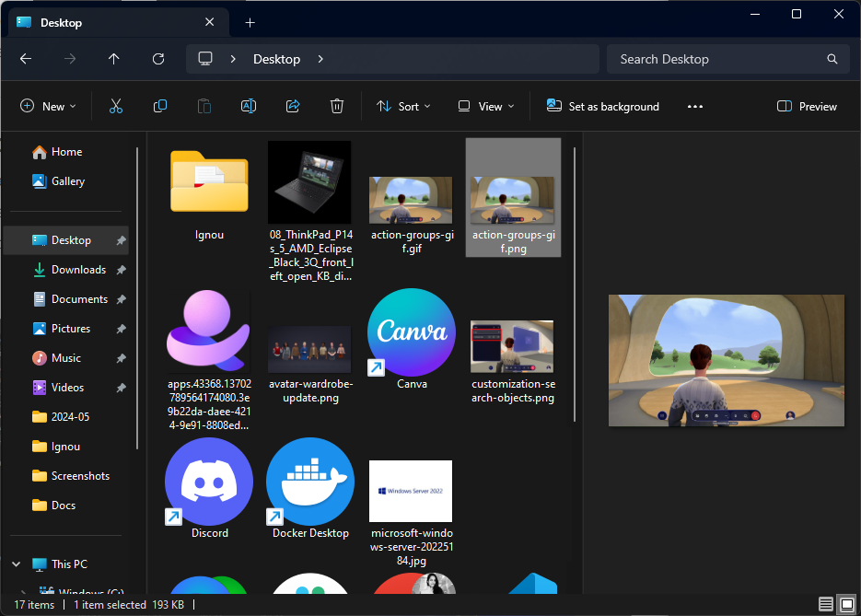
Task: Unpin Music from Quick access
Action: 121,358
